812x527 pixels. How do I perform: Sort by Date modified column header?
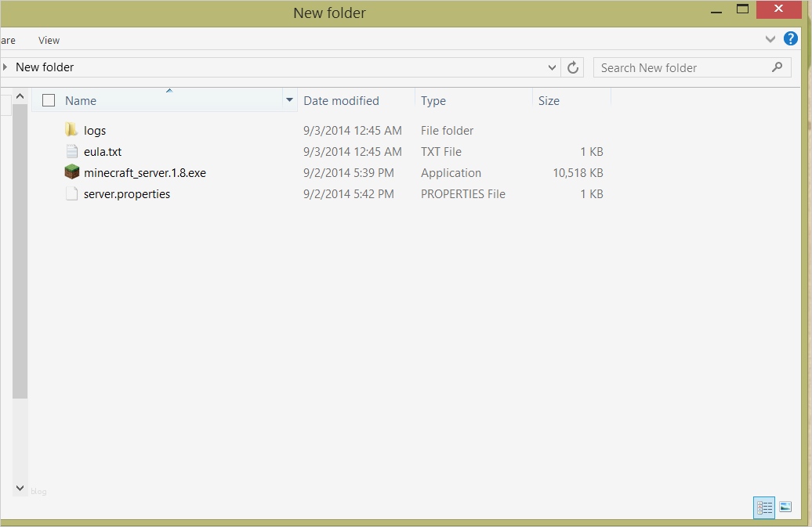tap(341, 101)
